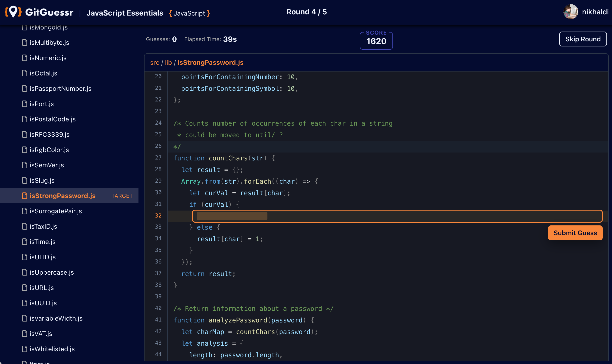
Task: Submit the guess with the orange button
Action: coord(575,233)
